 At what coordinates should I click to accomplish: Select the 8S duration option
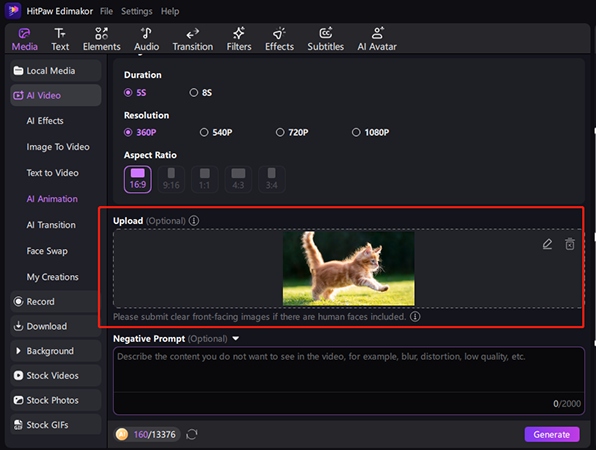(x=201, y=93)
